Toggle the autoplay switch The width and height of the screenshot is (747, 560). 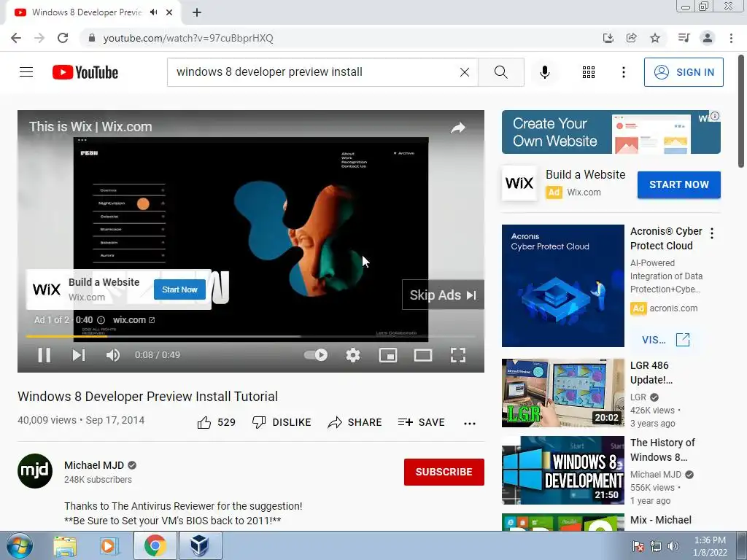click(x=316, y=355)
